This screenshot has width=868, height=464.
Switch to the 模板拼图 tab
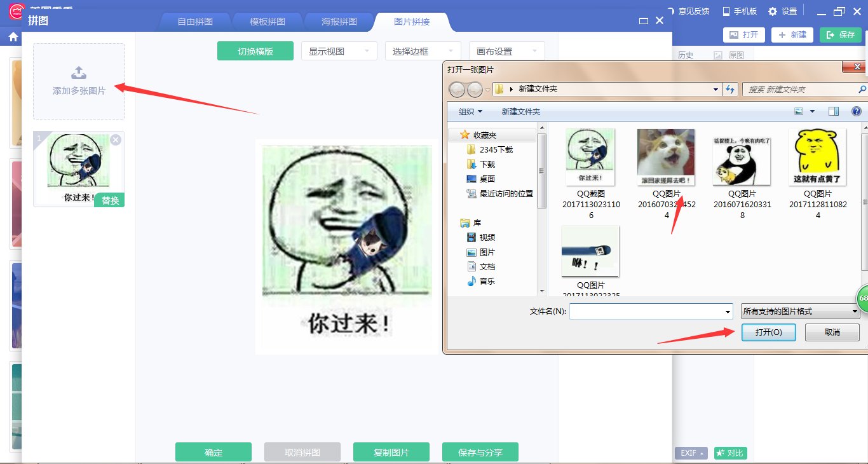[x=267, y=21]
